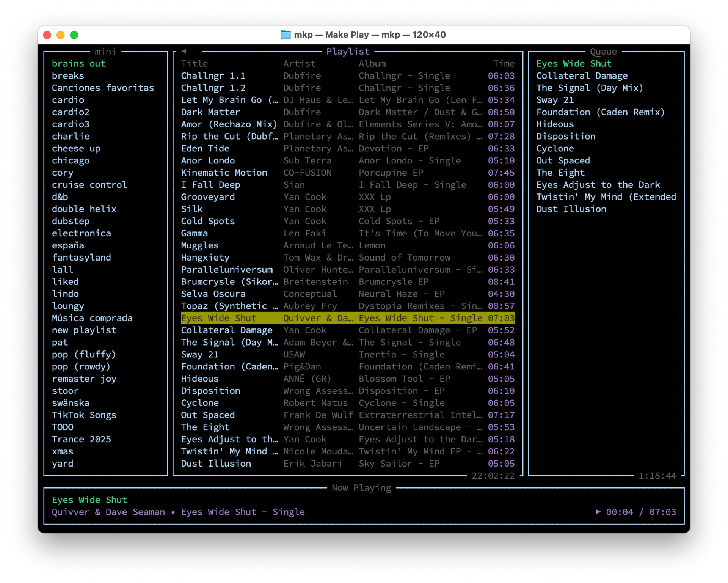Click 'Foundation (Caden Remix)' in Queue
Viewport: 728px width, 583px height.
coord(600,112)
